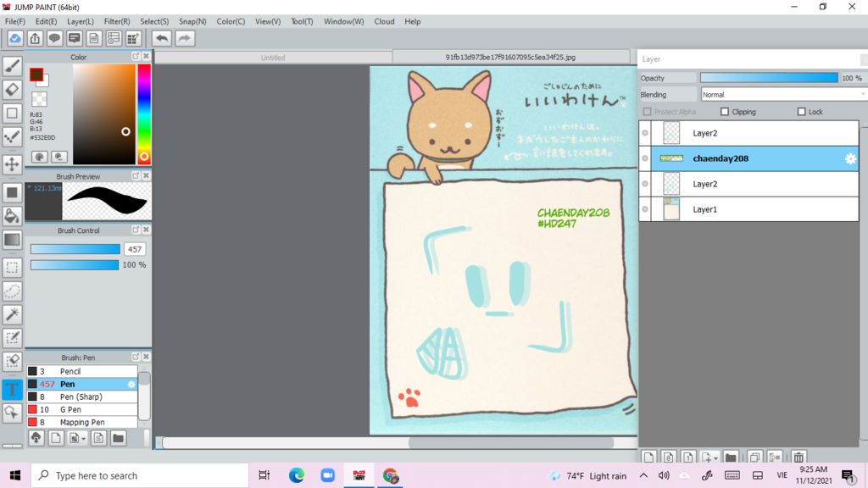The width and height of the screenshot is (868, 488).
Task: Open settings gear for the Pen brush
Action: 131,384
